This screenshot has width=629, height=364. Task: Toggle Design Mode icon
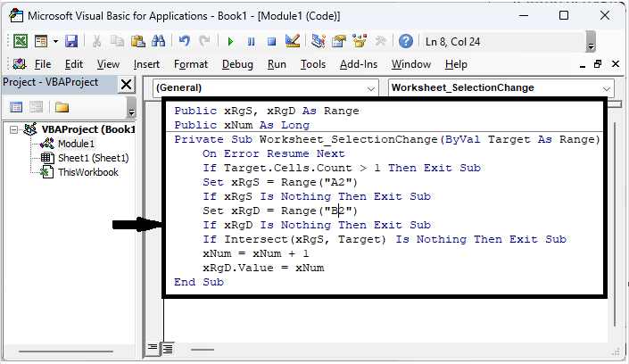click(293, 41)
